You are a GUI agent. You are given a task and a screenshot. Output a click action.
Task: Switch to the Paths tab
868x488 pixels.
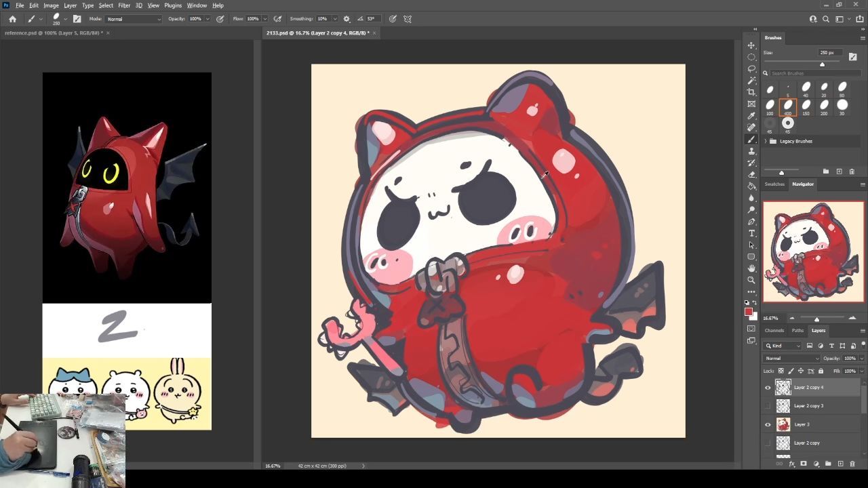(x=797, y=331)
